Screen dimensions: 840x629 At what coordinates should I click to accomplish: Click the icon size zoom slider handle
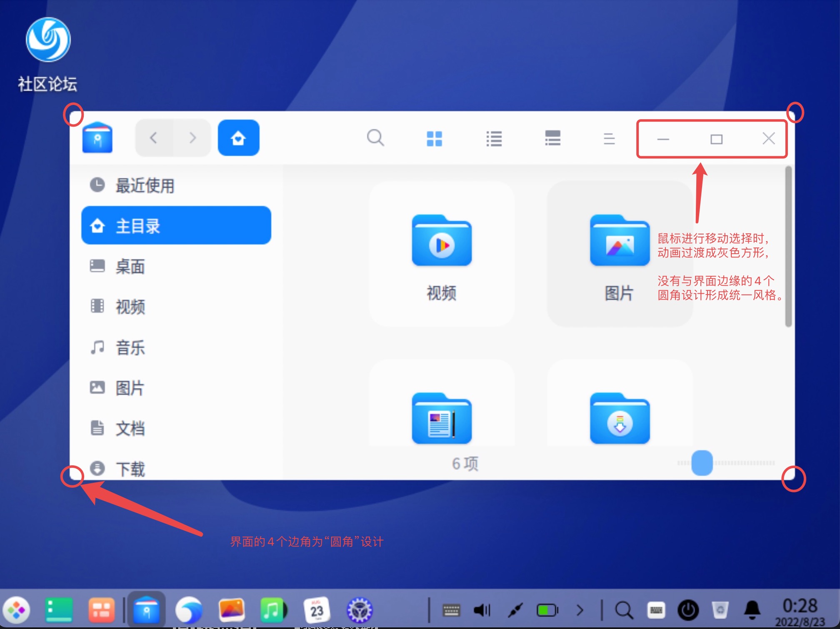point(702,463)
